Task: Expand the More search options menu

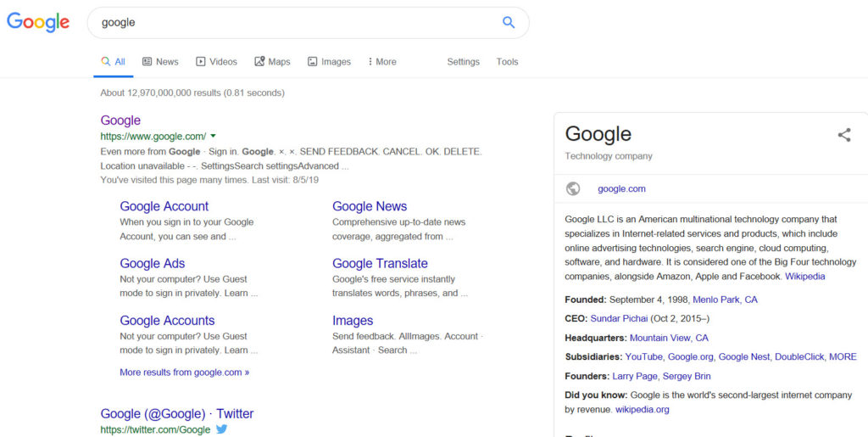Action: [x=381, y=62]
